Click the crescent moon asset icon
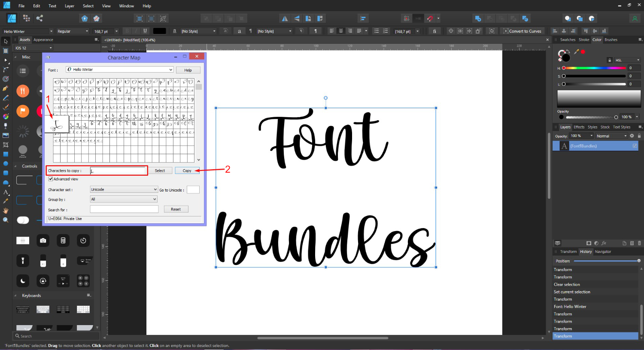Screen dimensions: 644x350 pyautogui.click(x=23, y=281)
